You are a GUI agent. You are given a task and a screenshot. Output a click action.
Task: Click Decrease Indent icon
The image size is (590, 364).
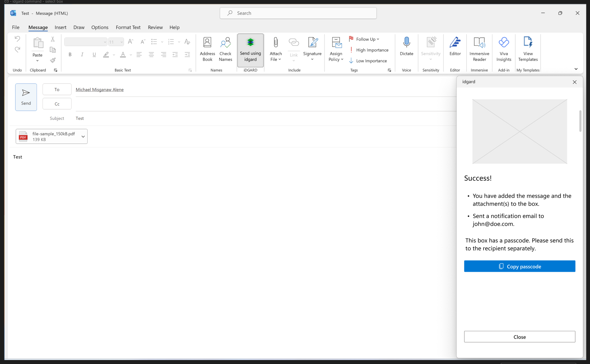(175, 55)
